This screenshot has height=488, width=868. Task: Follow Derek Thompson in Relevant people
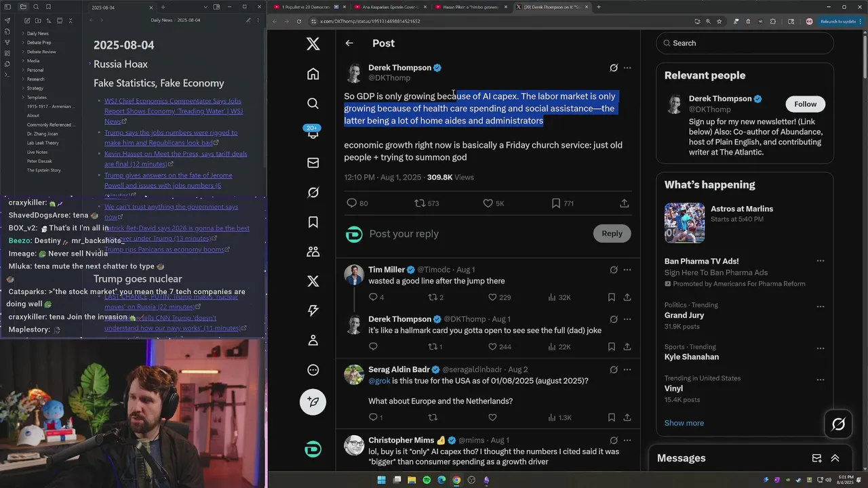click(805, 104)
